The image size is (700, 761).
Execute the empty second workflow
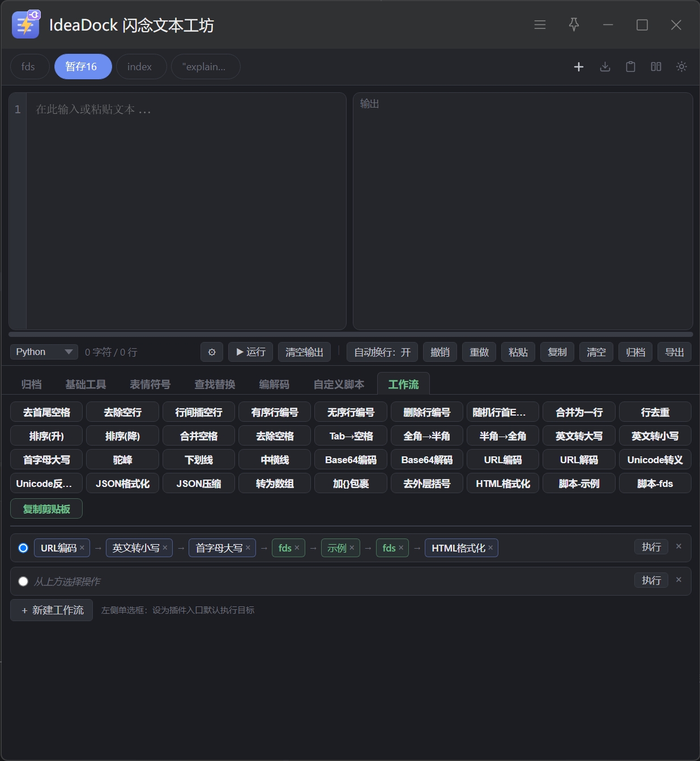(x=651, y=580)
